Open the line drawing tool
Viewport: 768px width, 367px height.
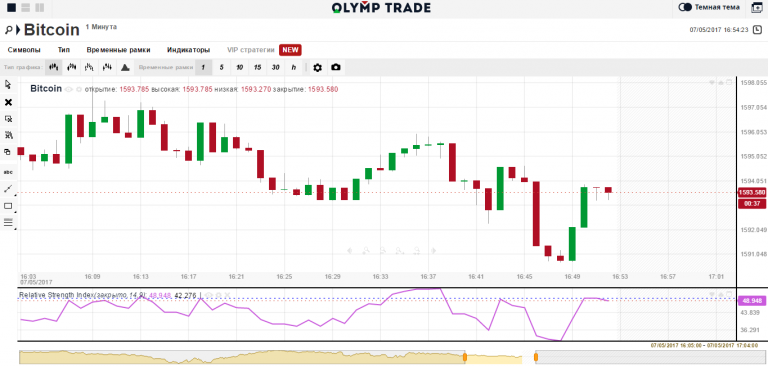[8, 189]
